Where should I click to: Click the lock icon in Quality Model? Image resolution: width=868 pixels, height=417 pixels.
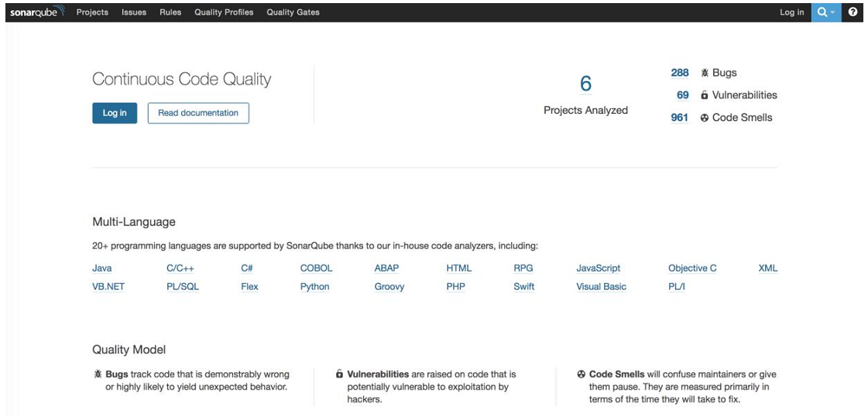click(339, 374)
